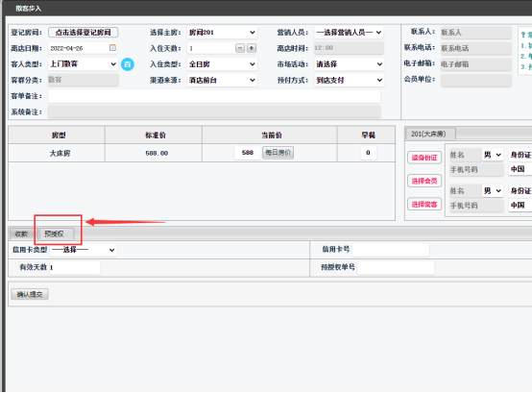Image resolution: width=532 pixels, height=393 pixels.
Task: Click 点击选择登记房间 button
Action: (x=84, y=33)
